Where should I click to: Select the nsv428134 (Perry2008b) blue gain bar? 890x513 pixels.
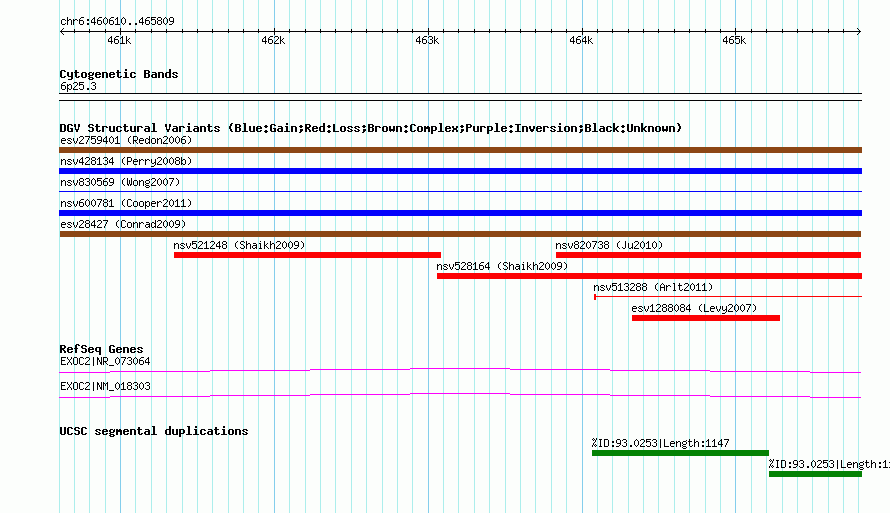coord(460,171)
